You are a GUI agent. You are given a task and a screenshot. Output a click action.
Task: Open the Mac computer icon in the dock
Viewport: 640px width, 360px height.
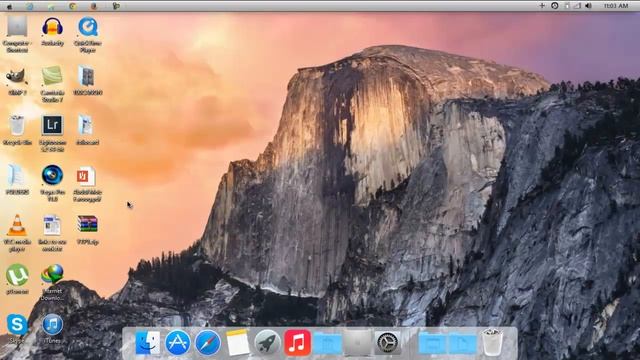(358, 342)
